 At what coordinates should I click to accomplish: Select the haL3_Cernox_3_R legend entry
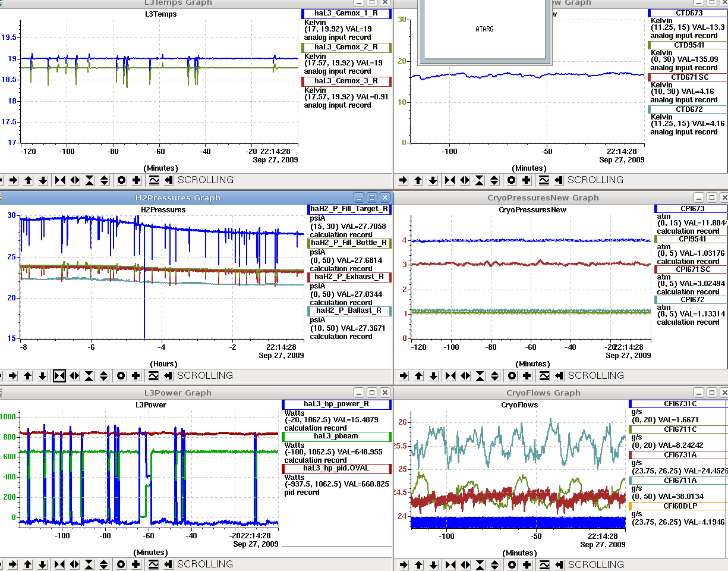pyautogui.click(x=346, y=81)
